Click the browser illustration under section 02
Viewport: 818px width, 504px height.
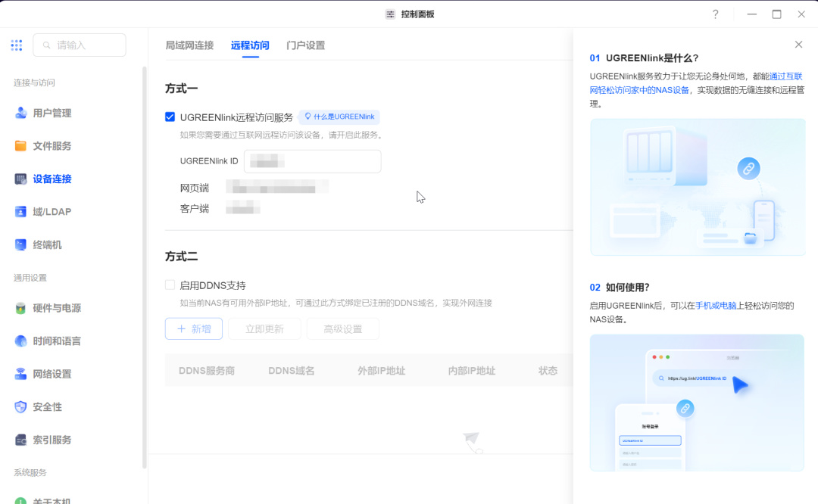coord(697,403)
